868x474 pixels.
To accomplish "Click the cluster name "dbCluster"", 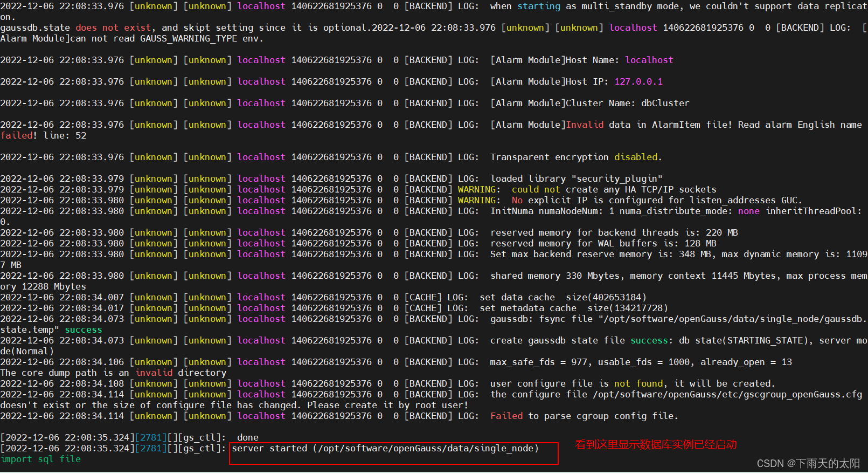I will 665,104.
